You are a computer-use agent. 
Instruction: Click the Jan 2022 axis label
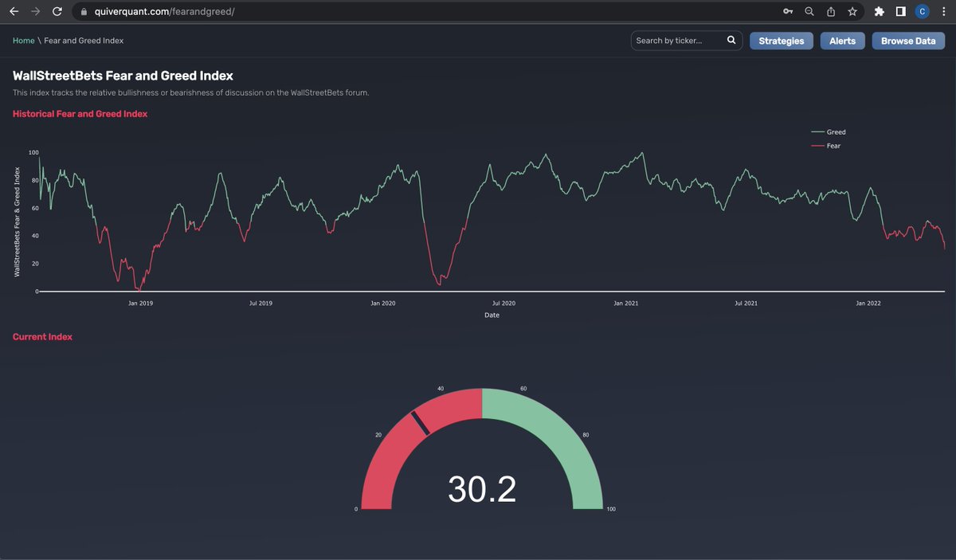point(868,303)
